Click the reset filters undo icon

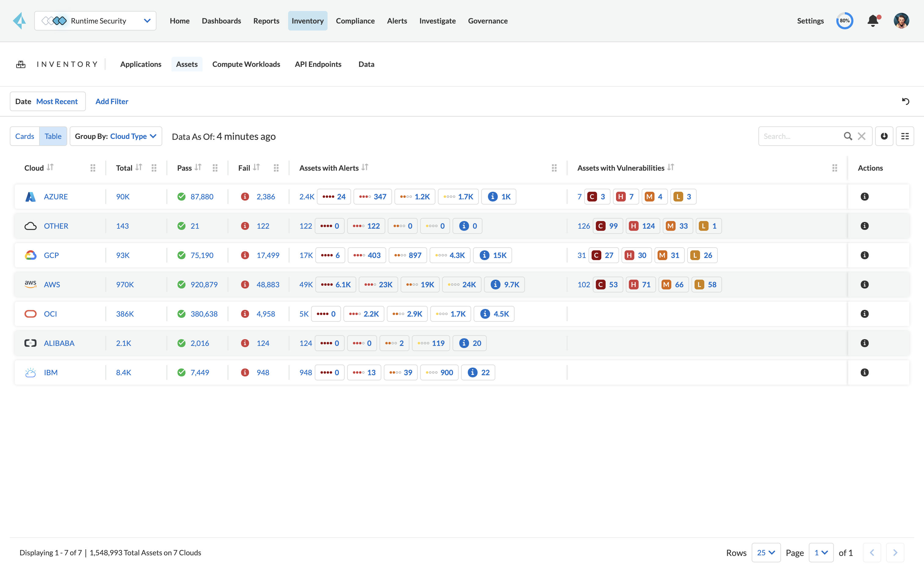[x=905, y=101]
